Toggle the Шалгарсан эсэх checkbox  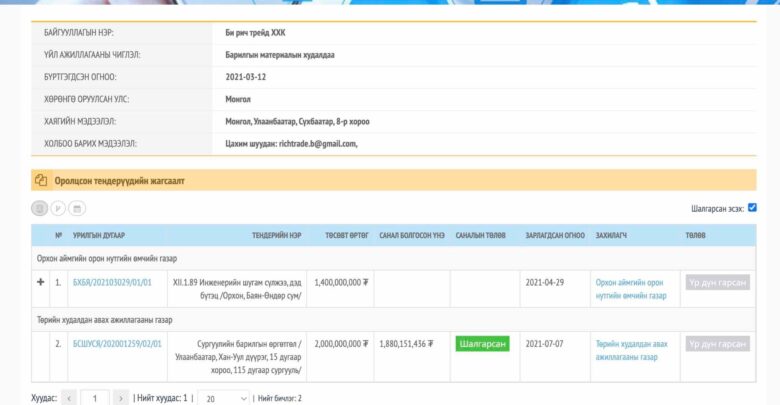(x=752, y=208)
